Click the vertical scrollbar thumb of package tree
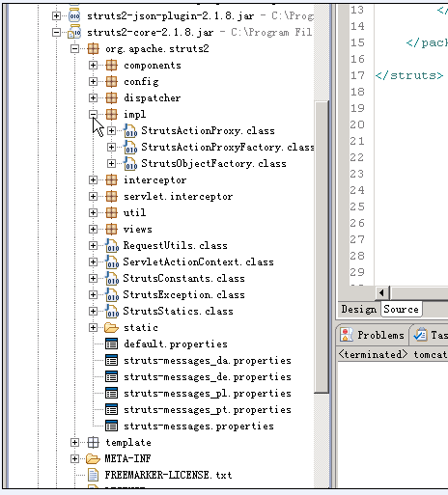This screenshot has height=495, width=448. click(322, 247)
